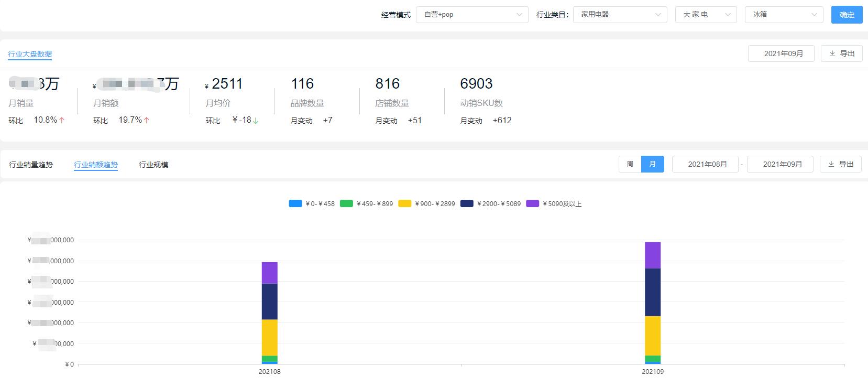Click the 202109 x-axis label

[653, 372]
